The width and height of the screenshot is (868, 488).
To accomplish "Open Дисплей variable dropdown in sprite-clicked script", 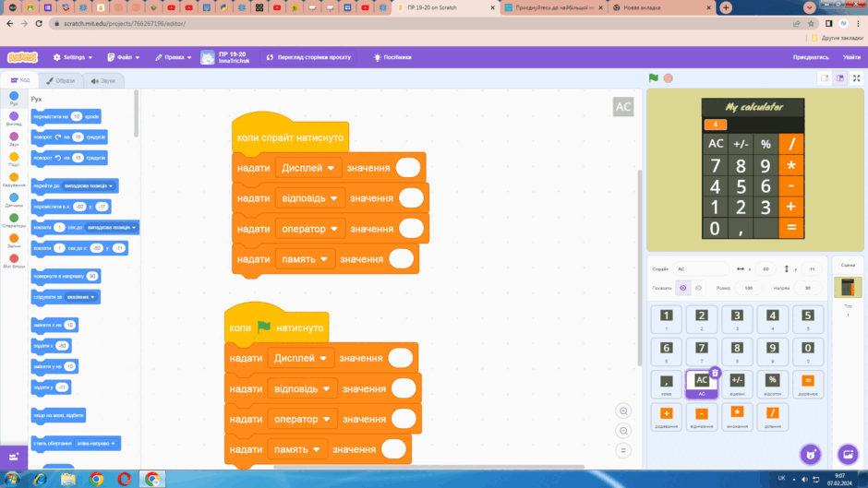I will 307,168.
